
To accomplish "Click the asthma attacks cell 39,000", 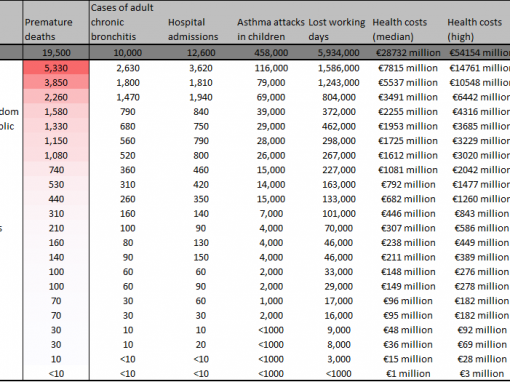I will click(x=271, y=112).
